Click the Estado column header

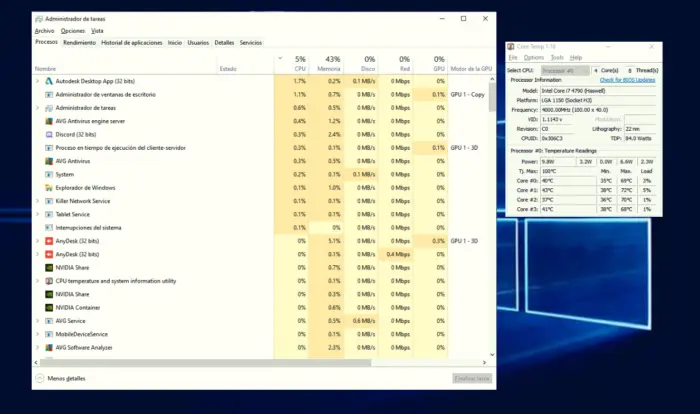coord(245,63)
